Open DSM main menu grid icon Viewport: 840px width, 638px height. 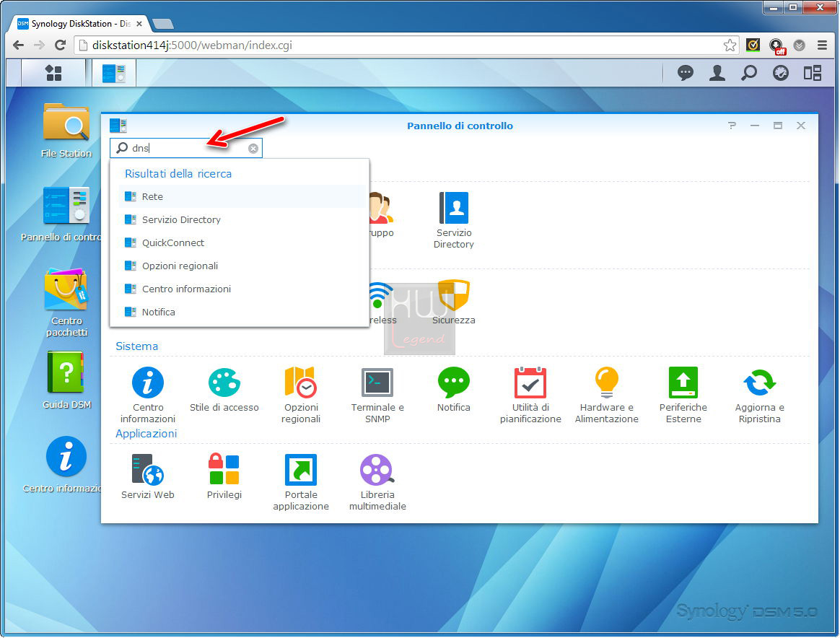click(x=53, y=73)
